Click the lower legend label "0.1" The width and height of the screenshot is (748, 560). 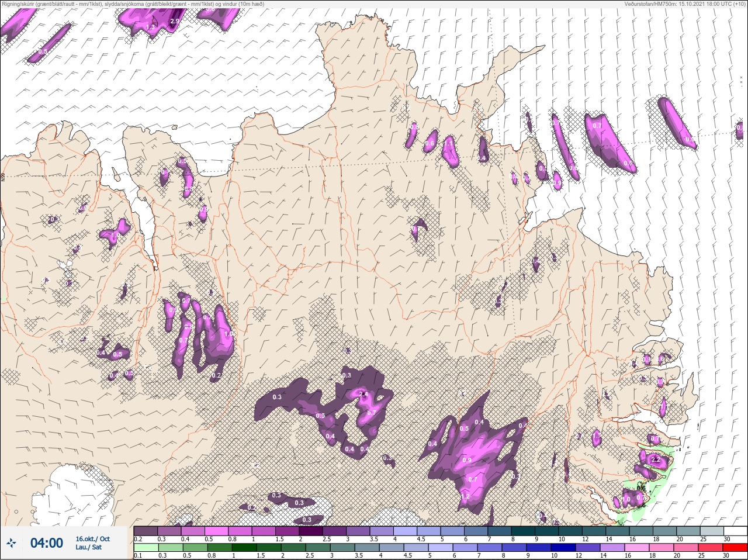138,555
